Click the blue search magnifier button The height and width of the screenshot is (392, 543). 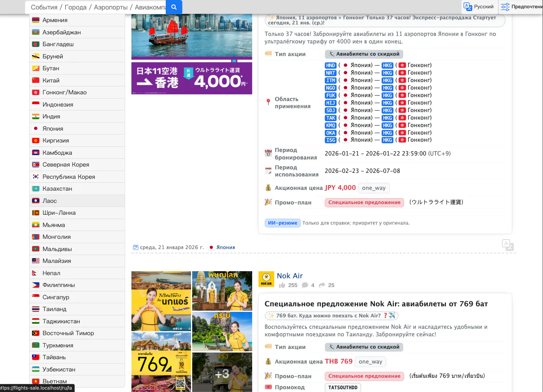[174, 7]
